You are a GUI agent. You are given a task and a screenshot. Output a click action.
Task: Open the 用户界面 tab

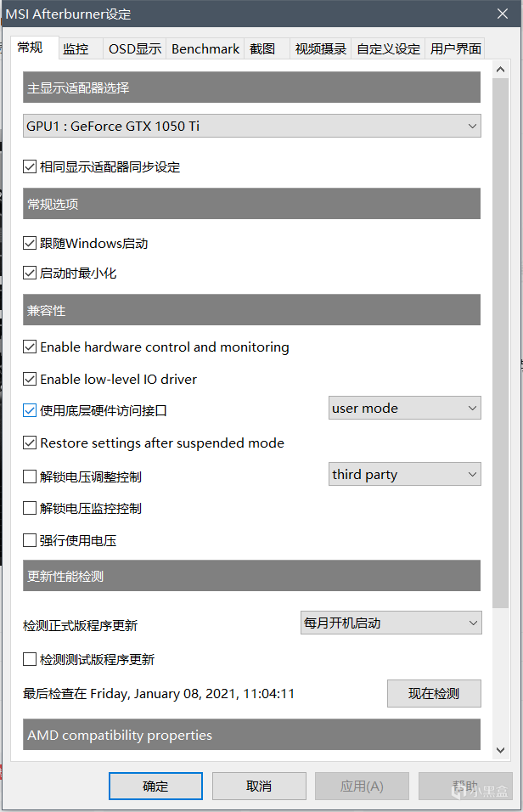(x=456, y=49)
